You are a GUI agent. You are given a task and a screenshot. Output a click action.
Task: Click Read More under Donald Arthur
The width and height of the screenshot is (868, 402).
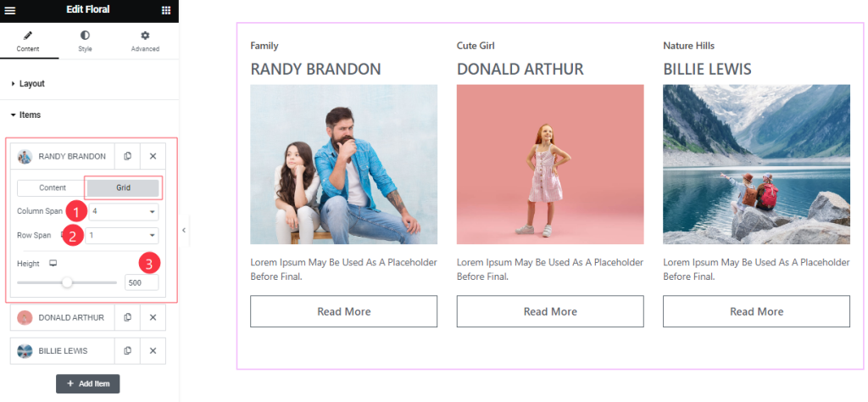coord(550,311)
